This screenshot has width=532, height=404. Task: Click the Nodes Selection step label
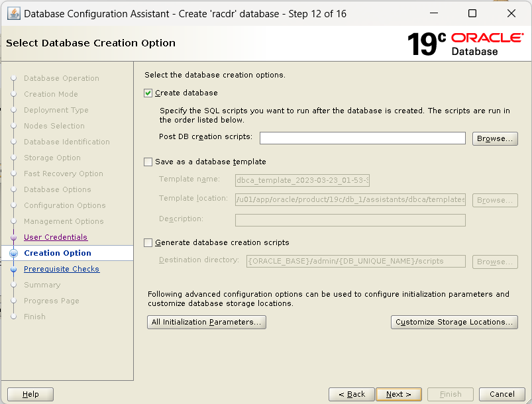click(54, 126)
